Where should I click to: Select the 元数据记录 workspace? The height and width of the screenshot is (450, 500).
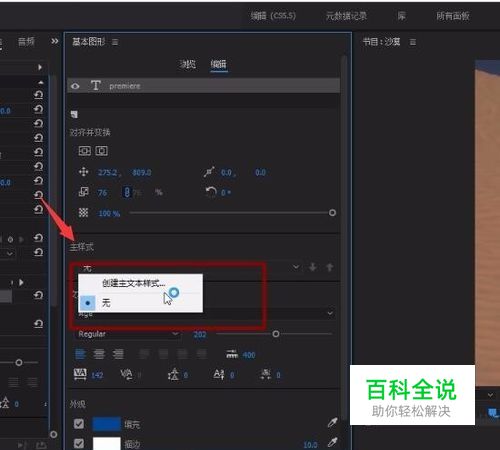point(346,16)
